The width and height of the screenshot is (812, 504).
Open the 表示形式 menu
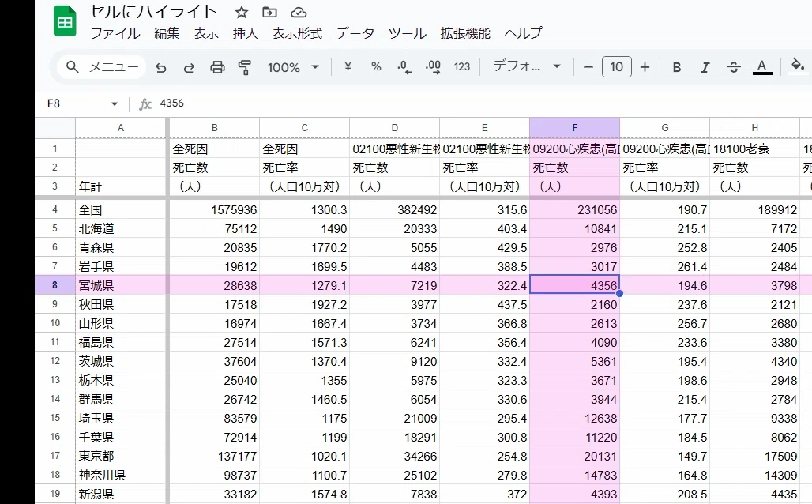pos(297,33)
